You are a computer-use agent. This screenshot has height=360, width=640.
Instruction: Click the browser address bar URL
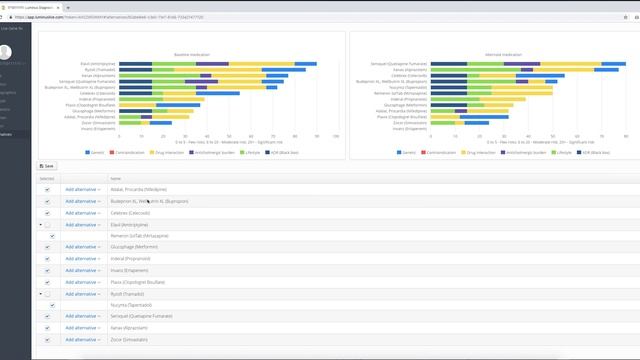109,17
